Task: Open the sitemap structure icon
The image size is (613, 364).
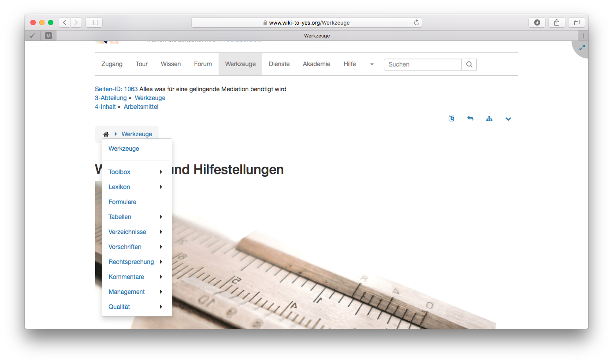Action: [489, 119]
